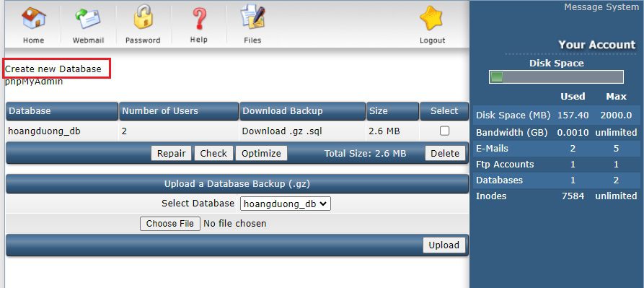
Task: Click the Logout label text
Action: (433, 40)
